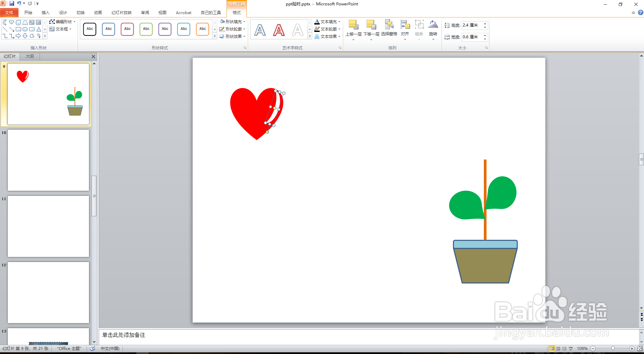Switch to Normal view in status bar
Screen dimensions: 644x354
[x=552, y=349]
